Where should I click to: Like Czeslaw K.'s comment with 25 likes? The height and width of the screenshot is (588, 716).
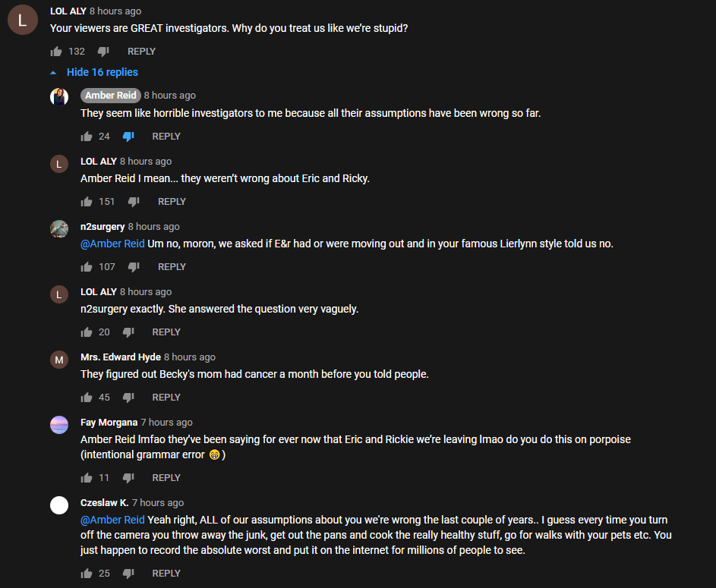click(87, 574)
